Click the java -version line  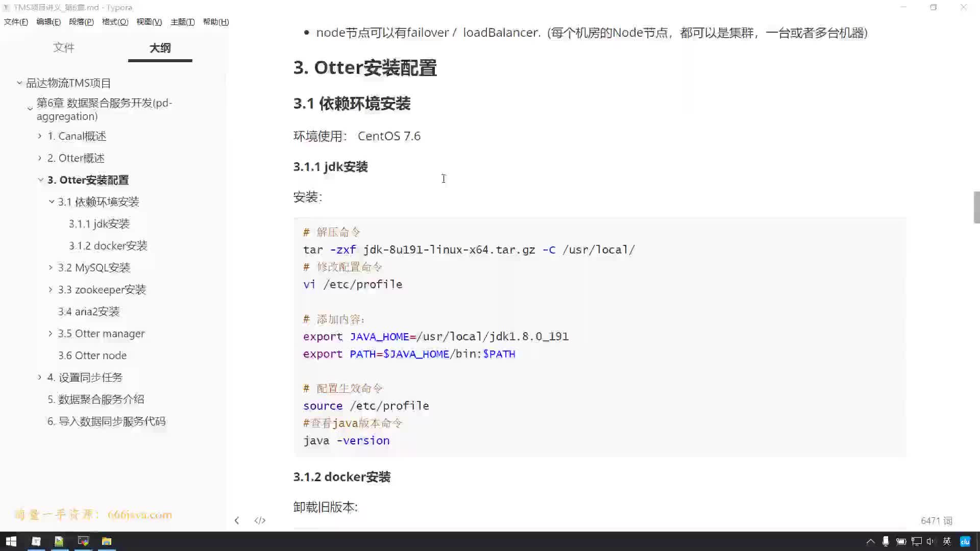346,440
